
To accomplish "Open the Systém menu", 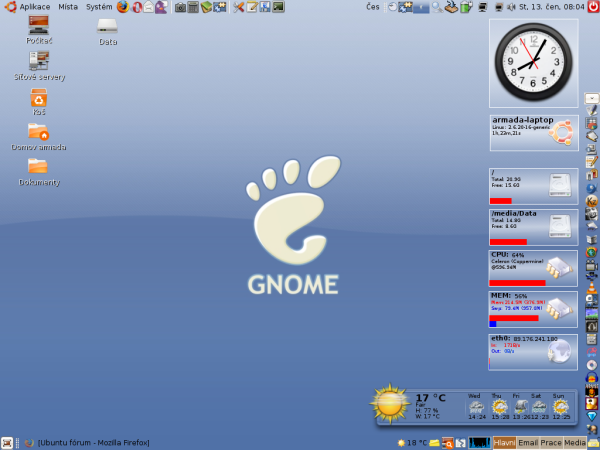I will [x=99, y=7].
